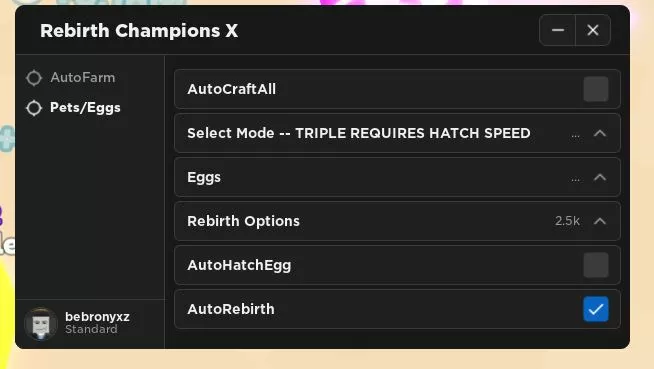Select the Pets/Eggs tab label
Viewport: 654px width, 369px height.
coord(86,108)
